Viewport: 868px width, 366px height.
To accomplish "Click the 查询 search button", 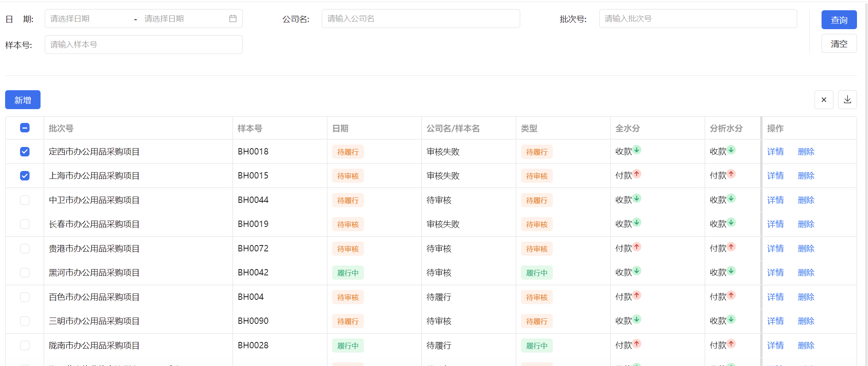I will coord(839,20).
